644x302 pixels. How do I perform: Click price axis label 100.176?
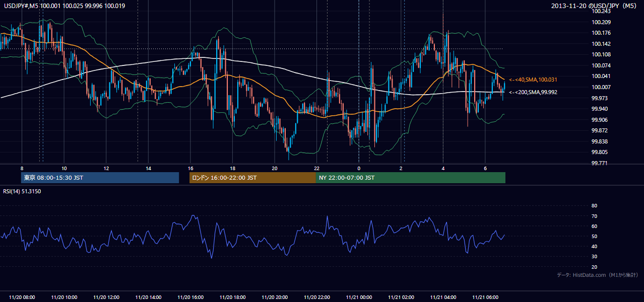click(x=601, y=33)
